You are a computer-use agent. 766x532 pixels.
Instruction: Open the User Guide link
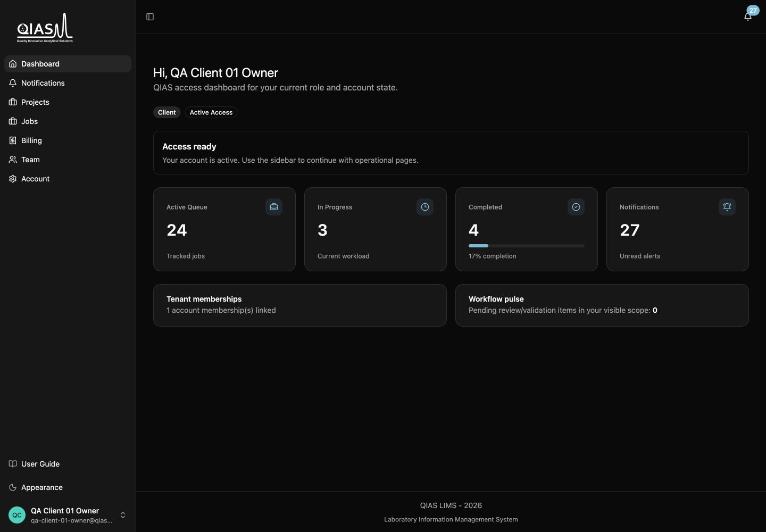[x=68, y=464]
